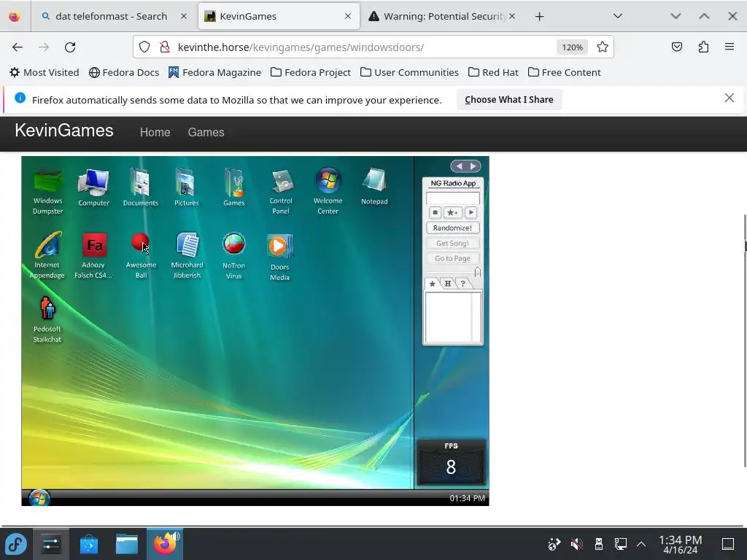Click sidebar right arrow button

tap(473, 166)
